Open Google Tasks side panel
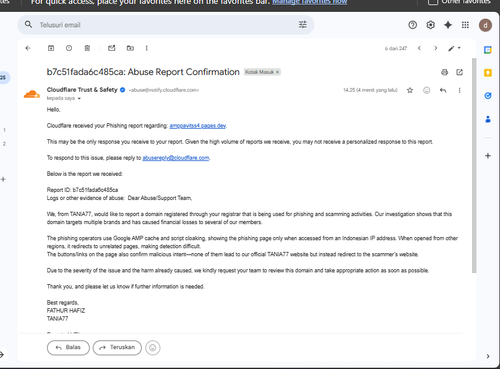This screenshot has height=369, width=500. click(488, 96)
